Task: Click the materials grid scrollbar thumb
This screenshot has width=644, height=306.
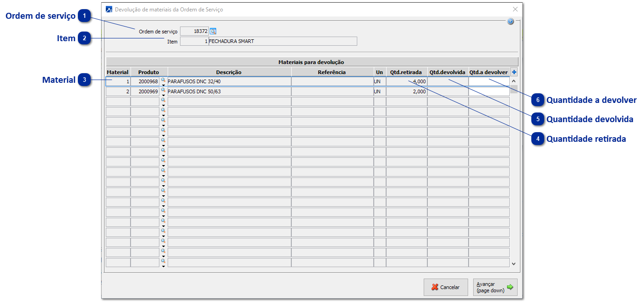Action: [x=514, y=89]
